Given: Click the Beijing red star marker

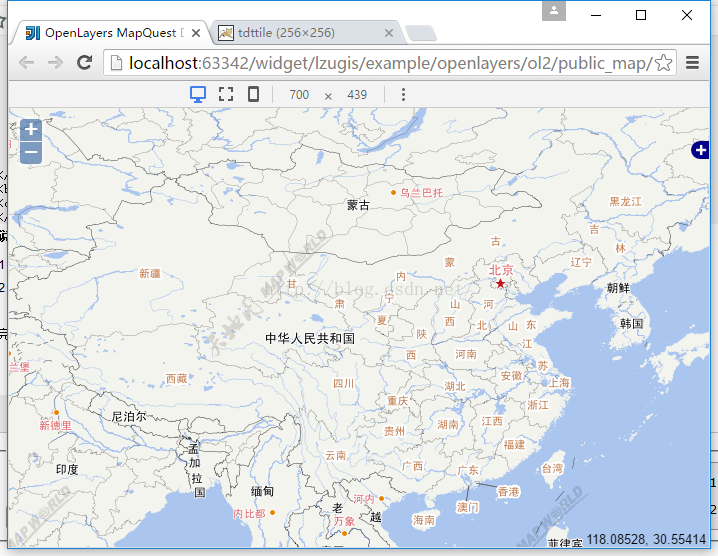Looking at the screenshot, I should tap(500, 284).
